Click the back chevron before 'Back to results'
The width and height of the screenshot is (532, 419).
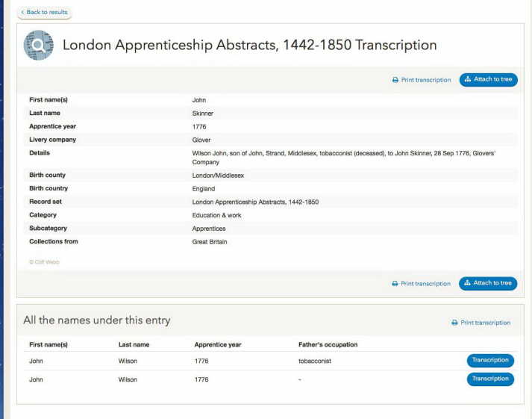coord(22,12)
